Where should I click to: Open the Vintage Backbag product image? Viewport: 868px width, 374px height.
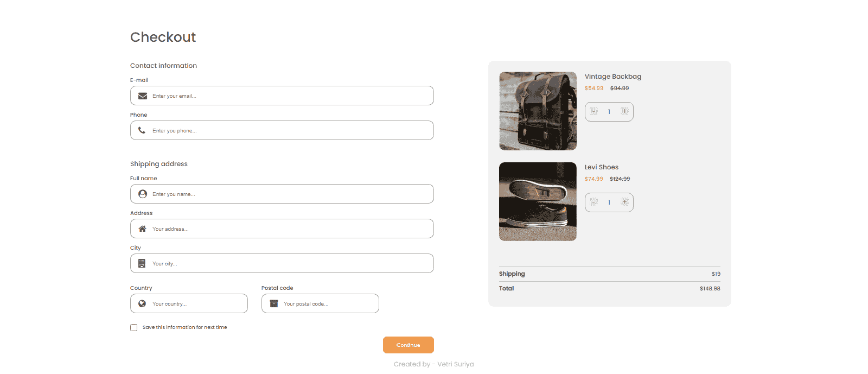[538, 111]
